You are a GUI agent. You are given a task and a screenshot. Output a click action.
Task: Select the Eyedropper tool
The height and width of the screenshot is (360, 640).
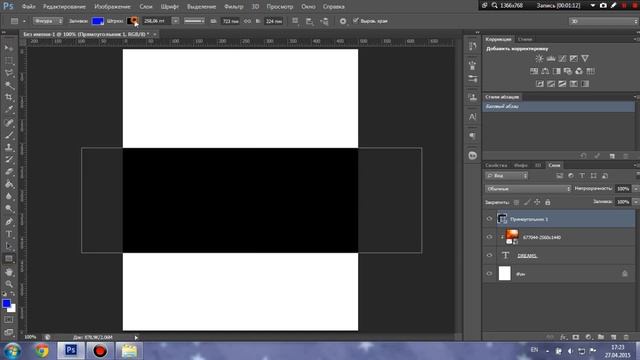point(9,110)
